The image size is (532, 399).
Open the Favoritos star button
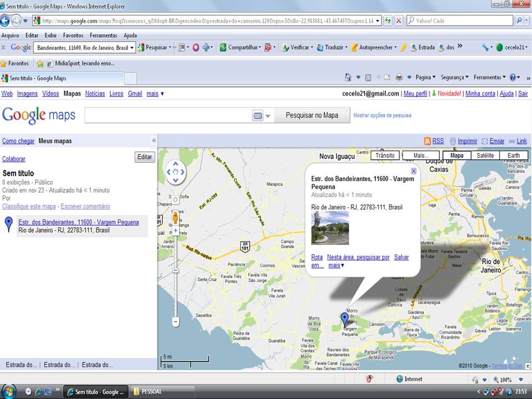pyautogui.click(x=15, y=63)
